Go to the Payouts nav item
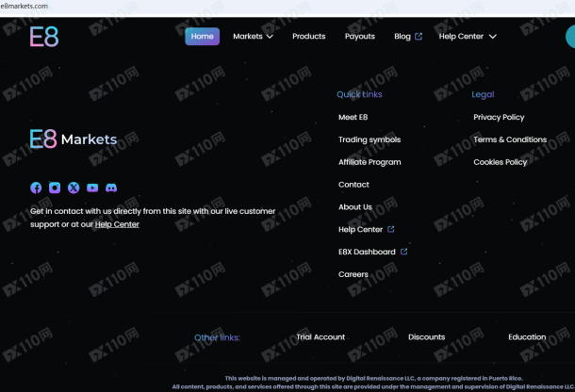Viewport: 575px width, 392px height. tap(360, 37)
